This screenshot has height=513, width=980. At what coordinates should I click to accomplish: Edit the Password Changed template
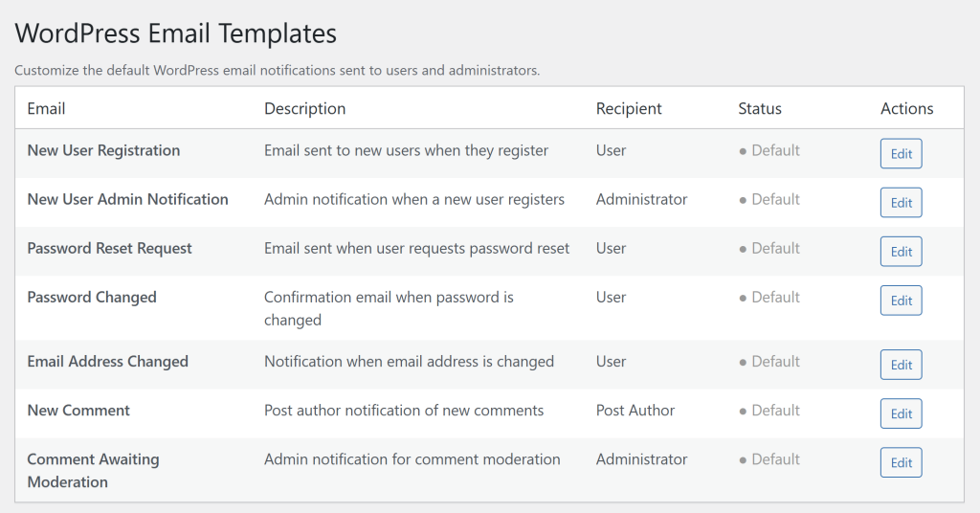coord(901,301)
